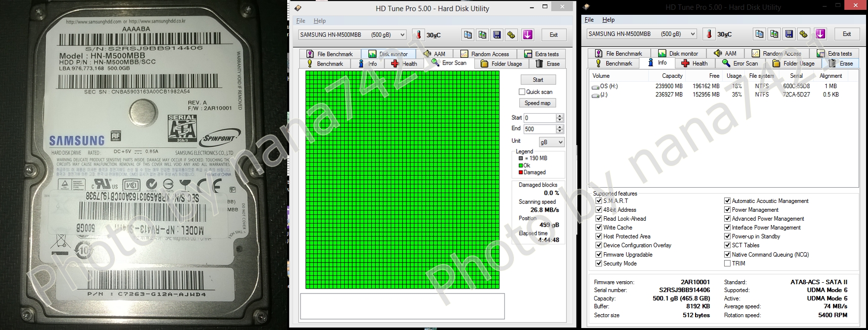The width and height of the screenshot is (868, 330).
Task: Sort by Capacity column header
Action: 672,76
